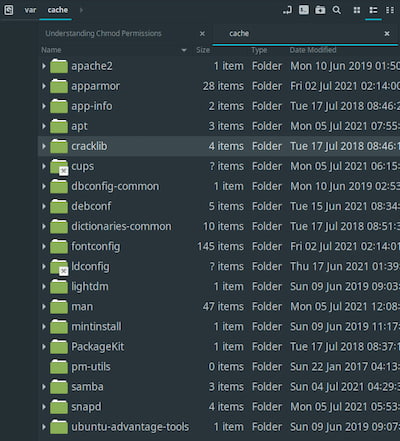Click the apache2 folder icon
The width and height of the screenshot is (400, 441).
point(59,66)
